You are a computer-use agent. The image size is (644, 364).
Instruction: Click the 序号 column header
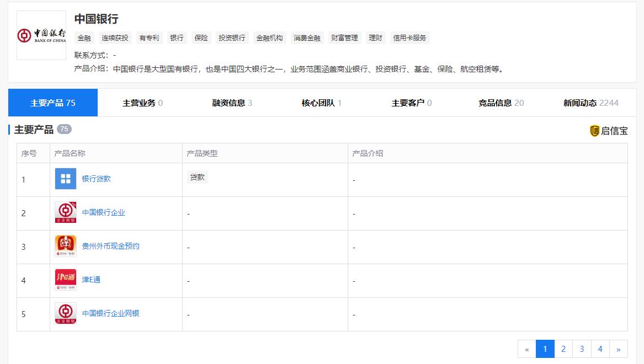29,153
